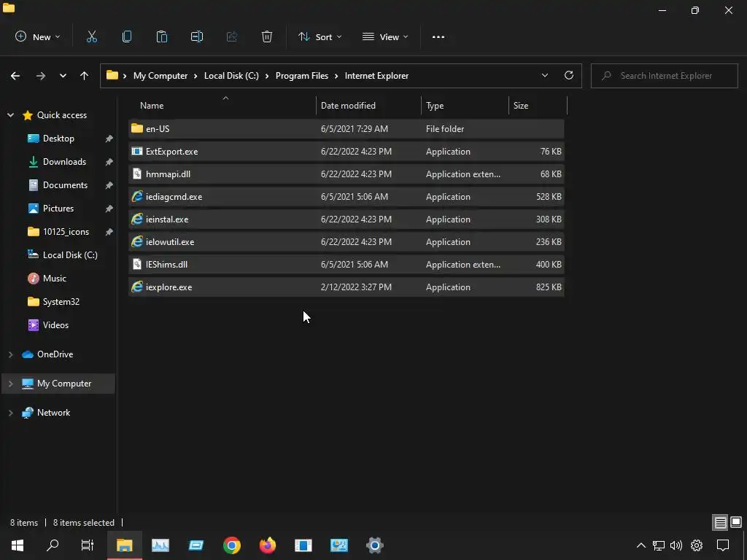Click the Copy icon in toolbar
Image resolution: width=747 pixels, height=560 pixels.
point(127,36)
